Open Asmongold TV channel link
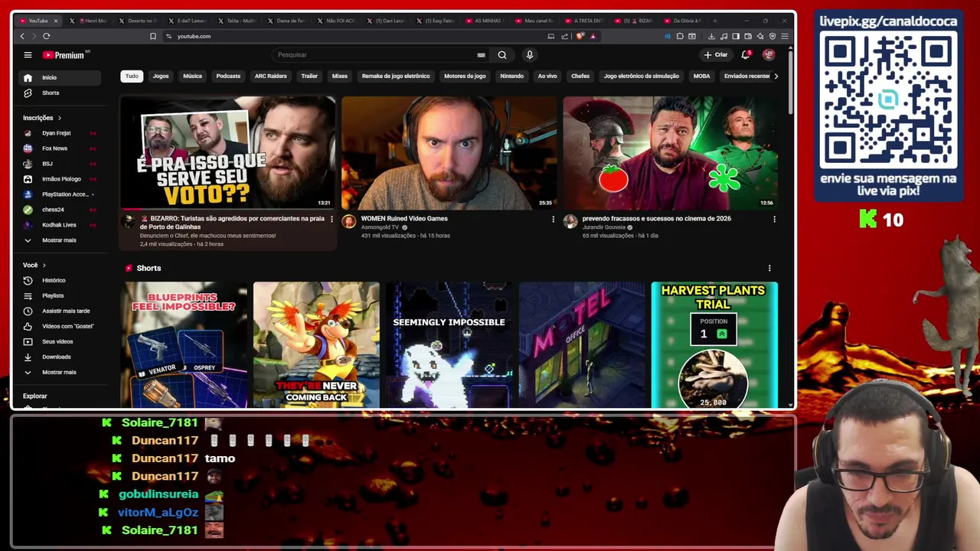Screen dimensions: 980x551 380,227
